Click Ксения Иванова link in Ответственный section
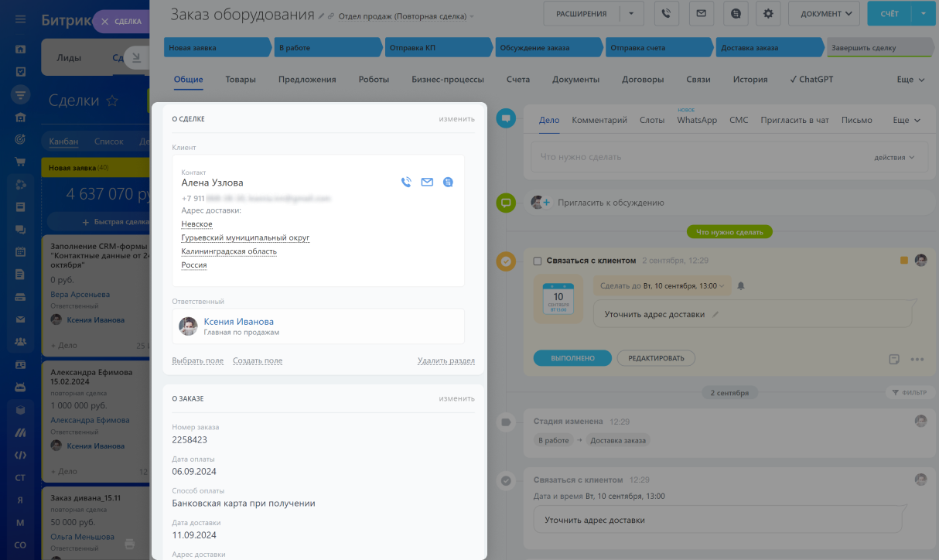Screen dimensions: 939x560 238,322
